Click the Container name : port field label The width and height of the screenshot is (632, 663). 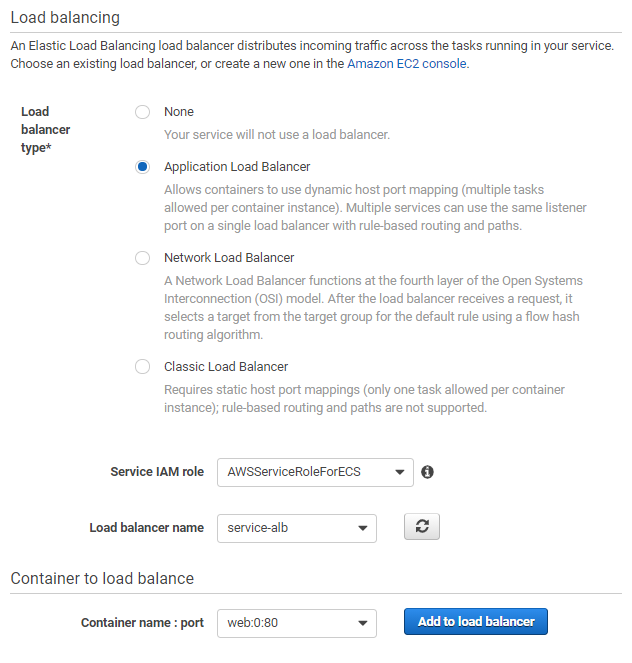click(142, 623)
